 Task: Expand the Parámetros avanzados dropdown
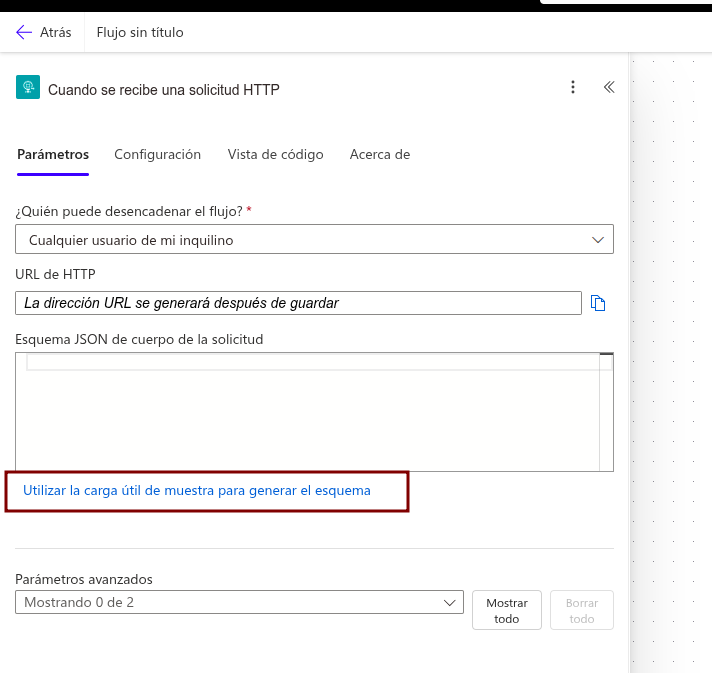click(x=240, y=602)
